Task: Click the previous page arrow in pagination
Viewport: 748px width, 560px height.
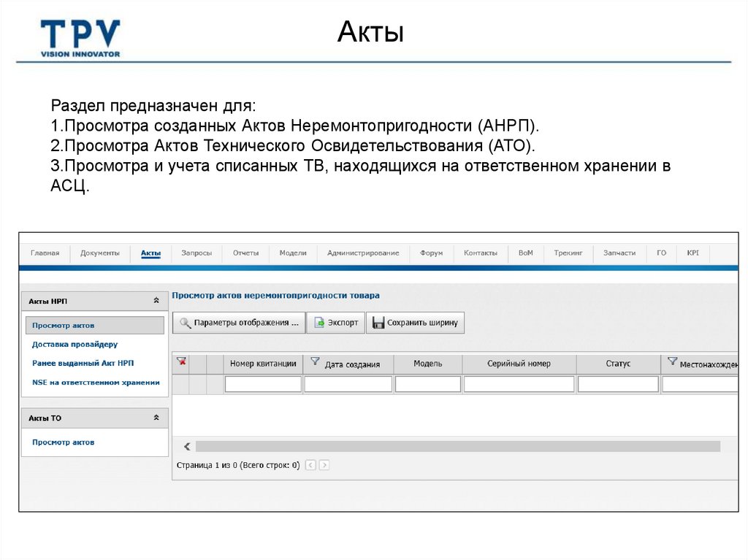Action: pyautogui.click(x=310, y=464)
